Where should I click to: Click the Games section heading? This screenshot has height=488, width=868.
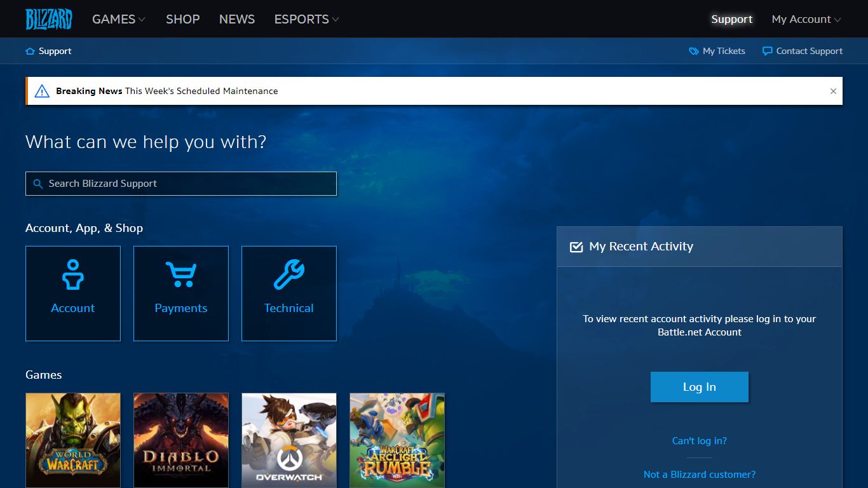click(44, 375)
